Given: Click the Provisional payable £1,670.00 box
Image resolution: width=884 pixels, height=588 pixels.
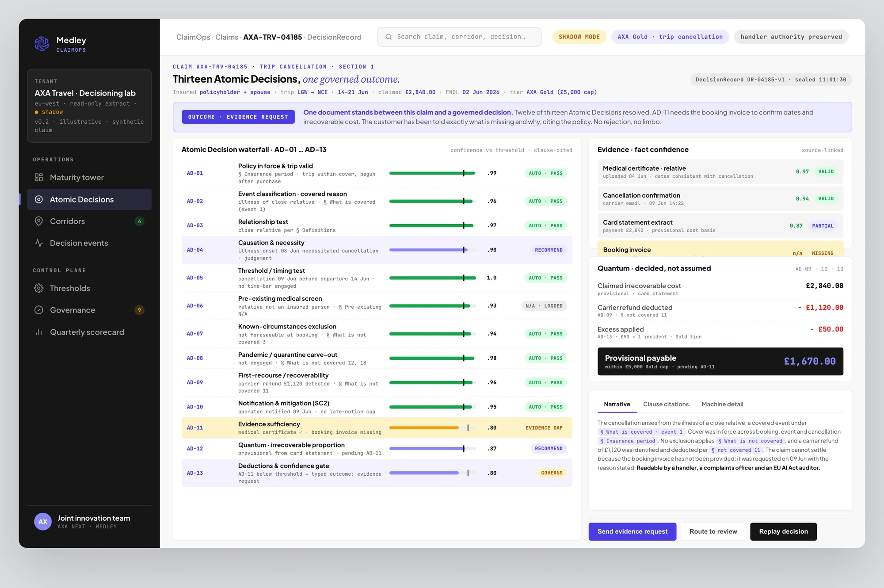Looking at the screenshot, I should click(720, 361).
